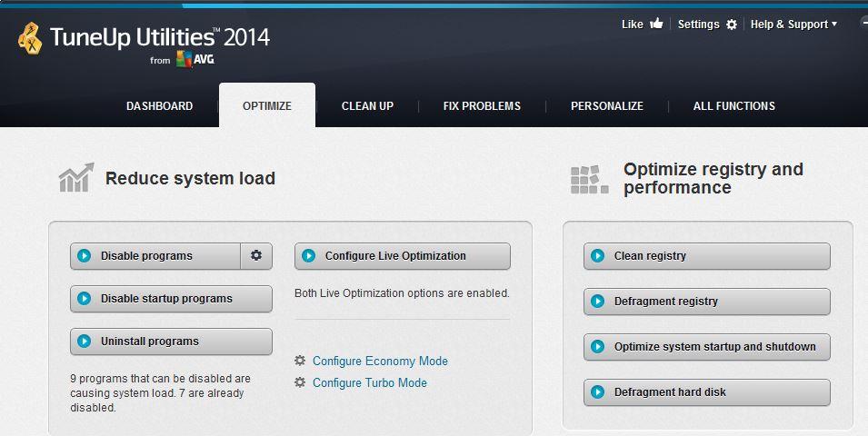This screenshot has width=868, height=436.
Task: Show the All Functions tab
Action: coord(734,105)
